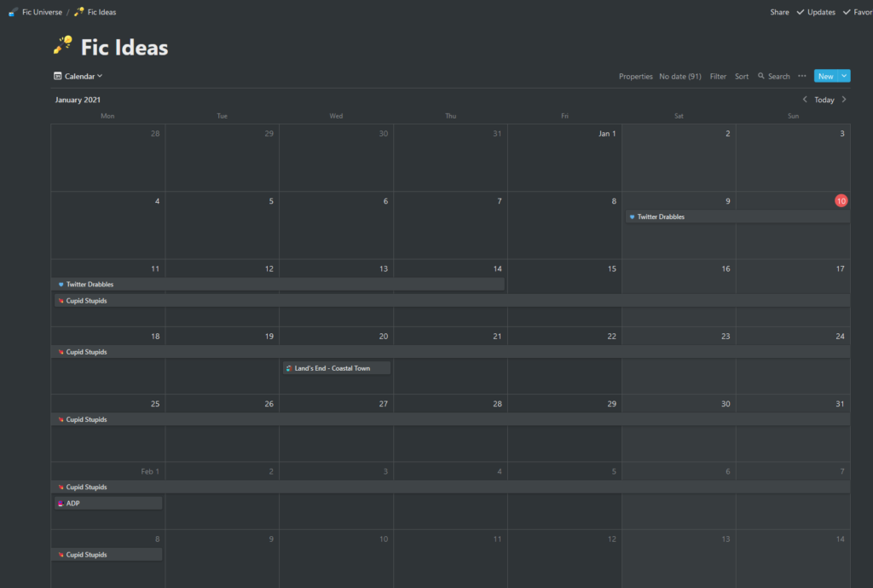The width and height of the screenshot is (873, 588).
Task: Click the Sun column header
Action: tap(793, 116)
